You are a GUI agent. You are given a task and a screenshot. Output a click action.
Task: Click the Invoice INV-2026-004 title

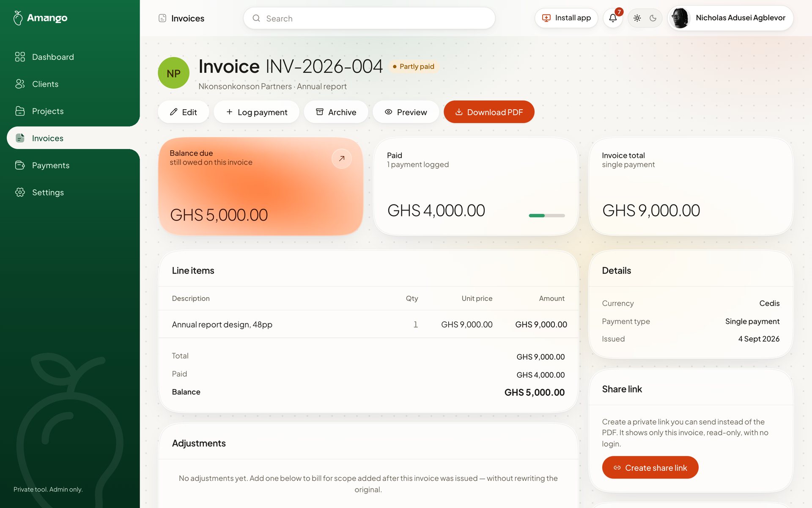pos(291,66)
